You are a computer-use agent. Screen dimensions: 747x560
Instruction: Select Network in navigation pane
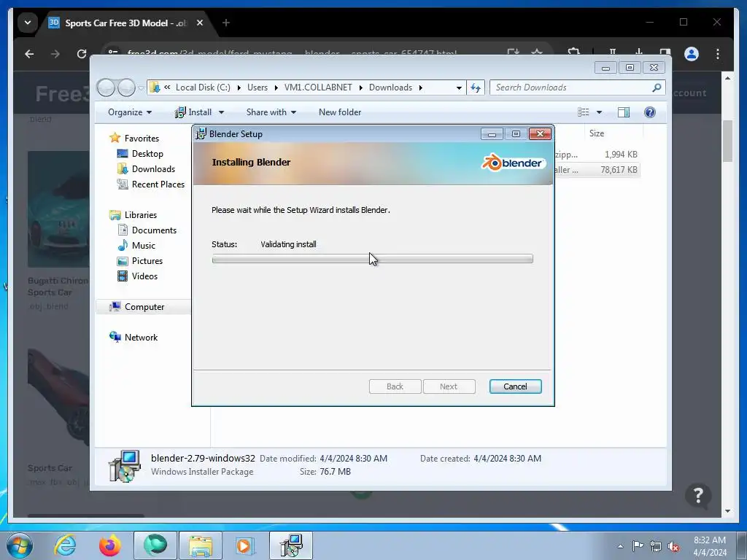[x=141, y=337]
